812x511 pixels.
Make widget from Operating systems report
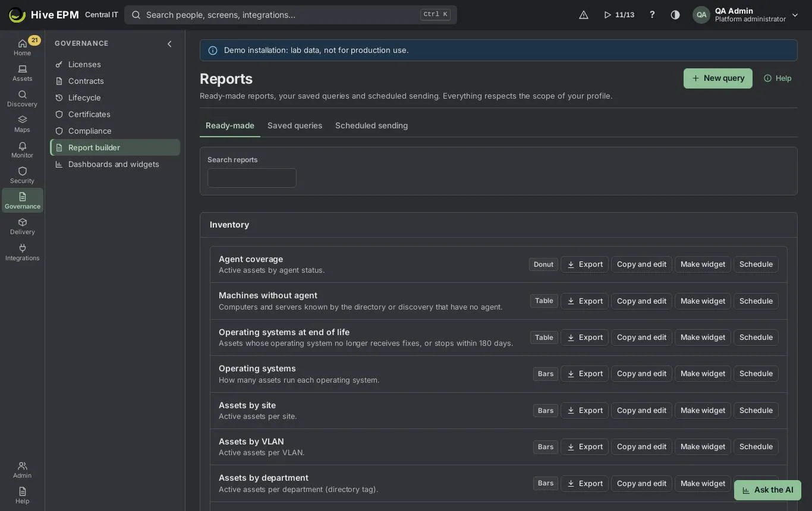coord(703,374)
